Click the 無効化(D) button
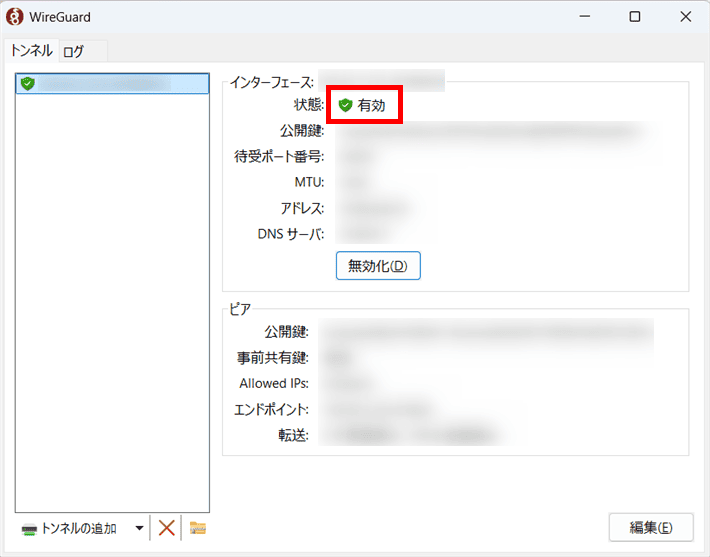 pos(378,266)
